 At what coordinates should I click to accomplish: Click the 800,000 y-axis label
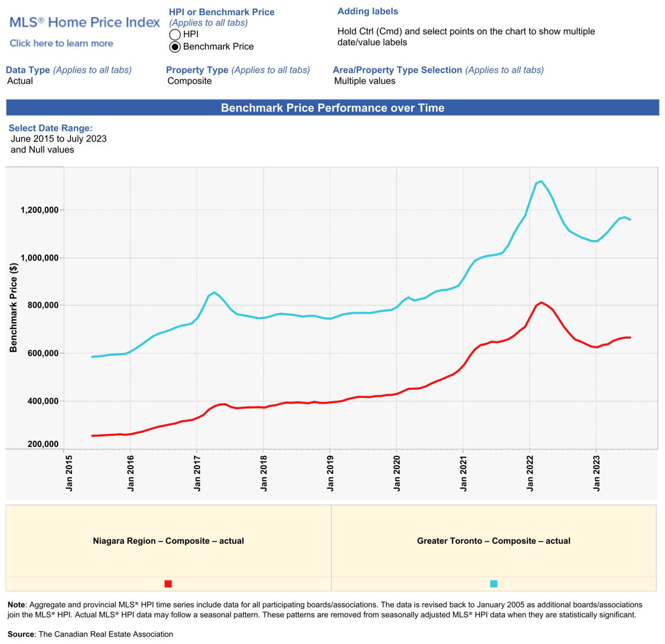pos(43,306)
